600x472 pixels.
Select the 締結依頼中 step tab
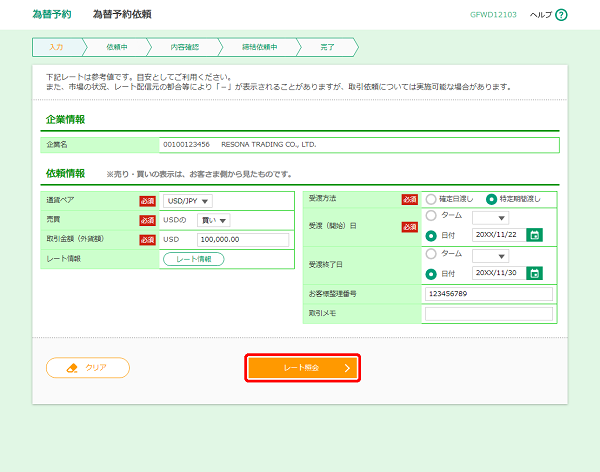click(x=259, y=47)
